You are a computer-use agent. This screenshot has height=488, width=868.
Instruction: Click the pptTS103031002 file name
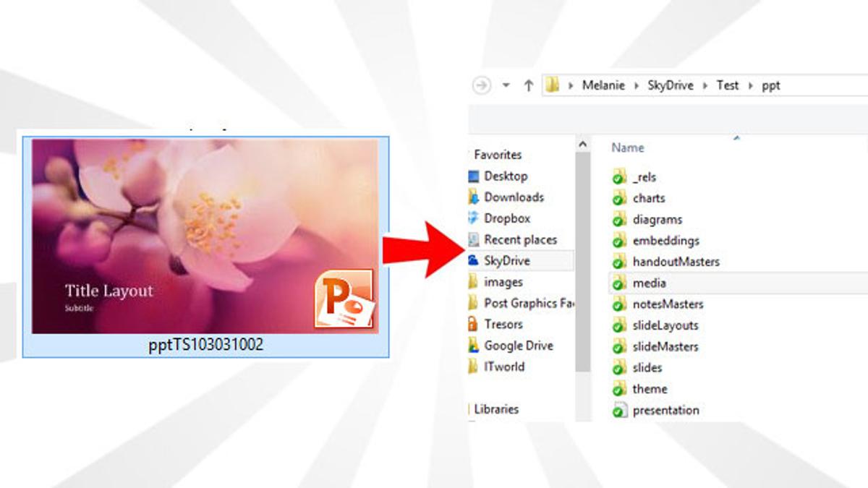tap(206, 346)
